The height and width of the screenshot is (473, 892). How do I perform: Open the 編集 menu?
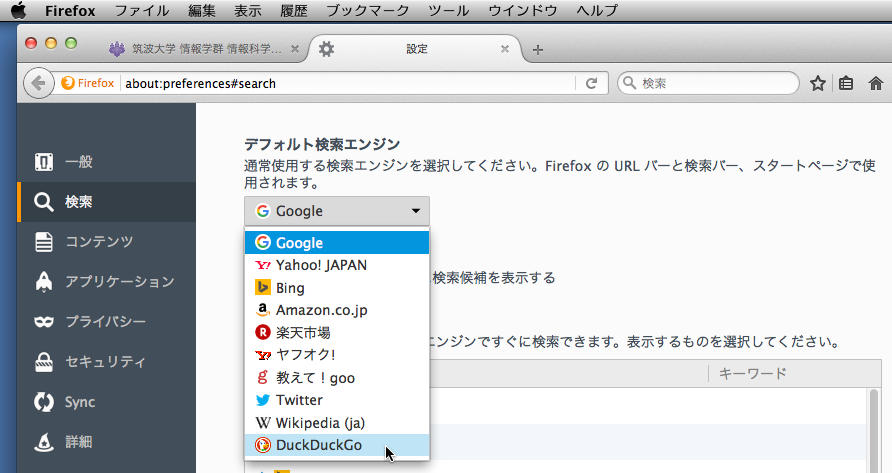pos(202,10)
